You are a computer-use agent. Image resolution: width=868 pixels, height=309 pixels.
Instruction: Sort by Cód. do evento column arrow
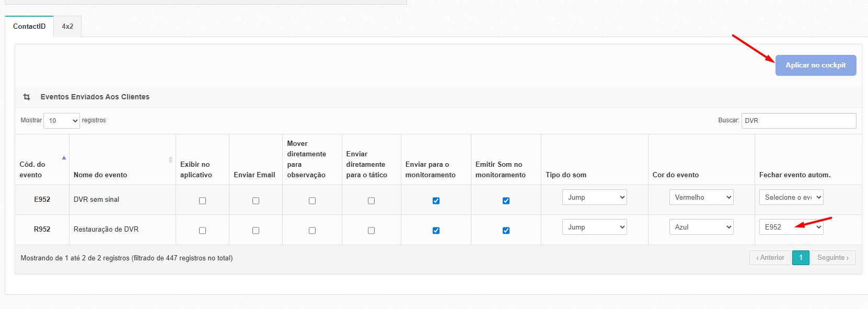(64, 158)
